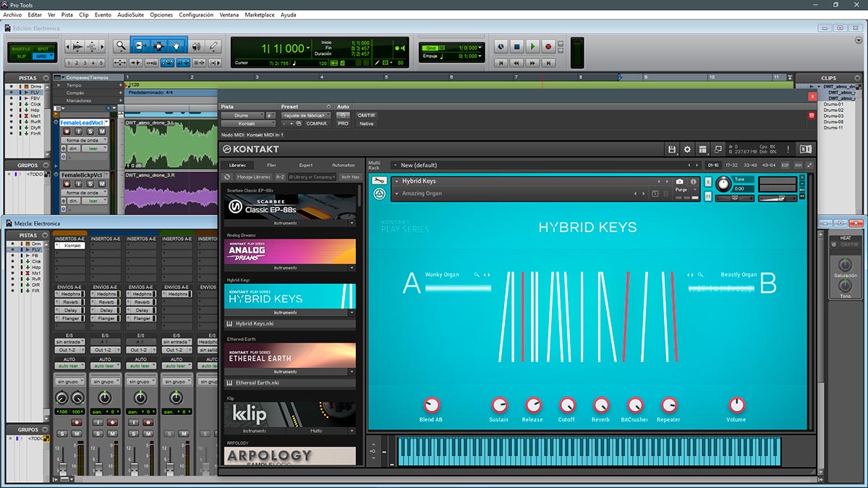Click the refresh libraries icon in Kontakt browser
The height and width of the screenshot is (488, 868).
click(228, 176)
